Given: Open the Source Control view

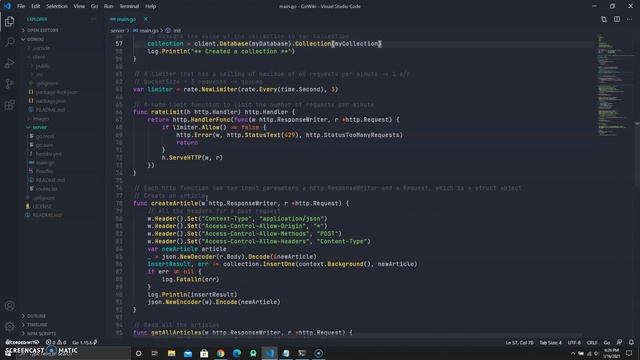Looking at the screenshot, I should tap(9, 84).
